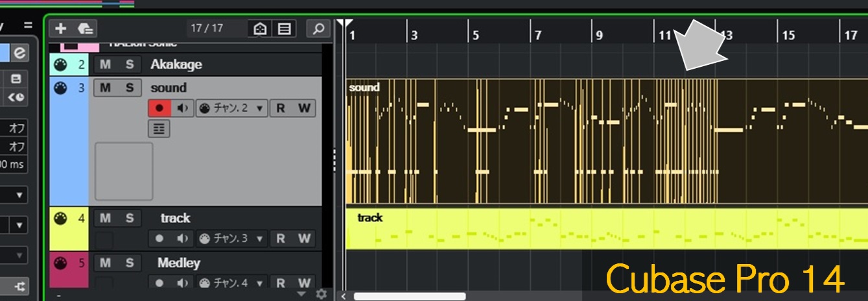Select the sound track name
The image size is (868, 301).
click(169, 88)
